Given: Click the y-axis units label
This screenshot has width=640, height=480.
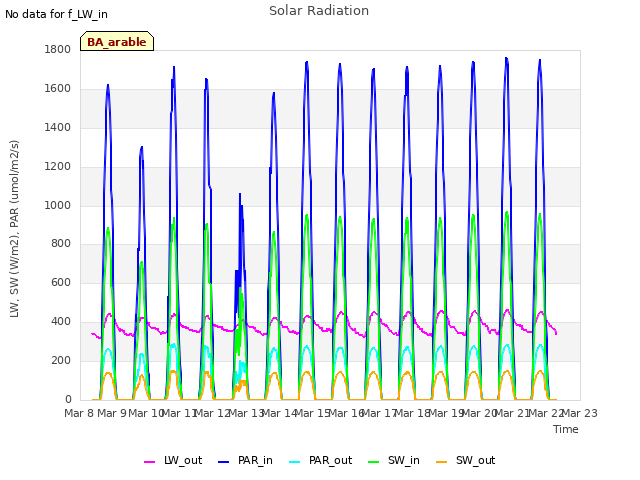Looking at the screenshot, I should [x=14, y=229].
